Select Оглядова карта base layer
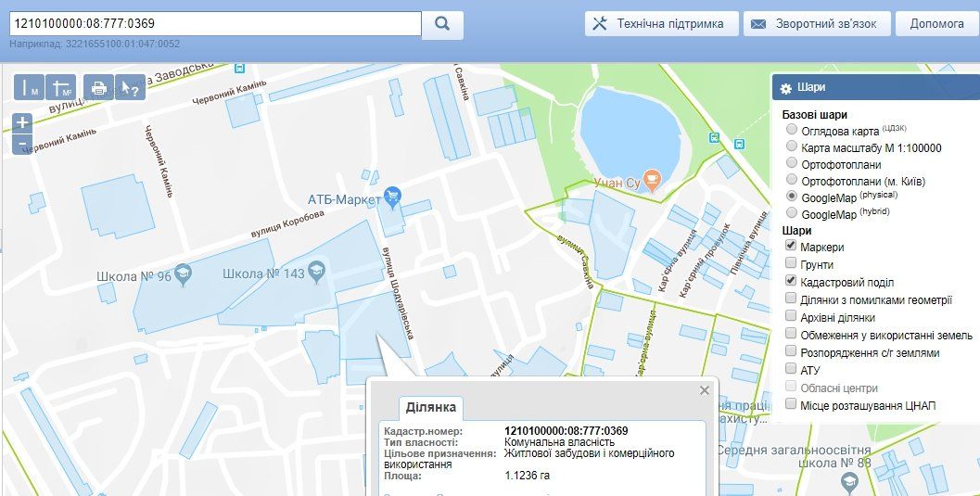The width and height of the screenshot is (980, 496). coord(792,129)
